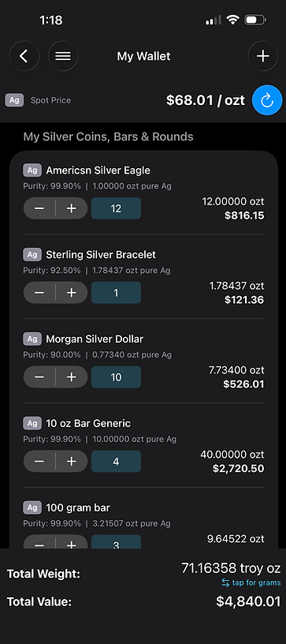Tap for grams weight toggle
The width and height of the screenshot is (286, 644).
tap(251, 582)
